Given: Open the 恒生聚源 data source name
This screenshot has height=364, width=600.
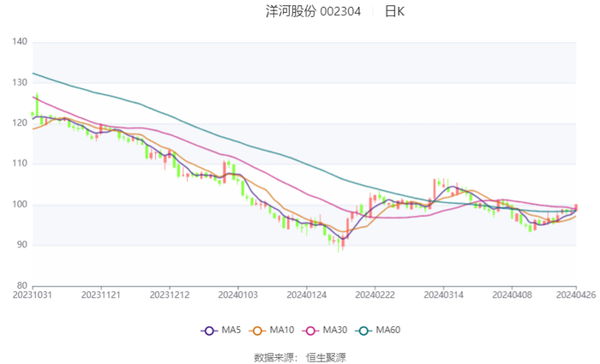Looking at the screenshot, I should pyautogui.click(x=326, y=356).
